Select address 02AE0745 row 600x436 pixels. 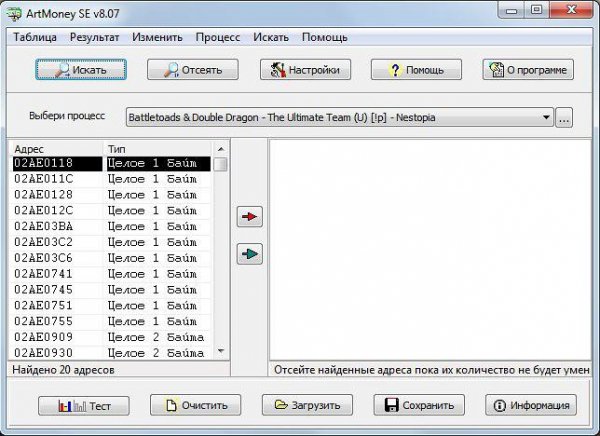pos(111,290)
